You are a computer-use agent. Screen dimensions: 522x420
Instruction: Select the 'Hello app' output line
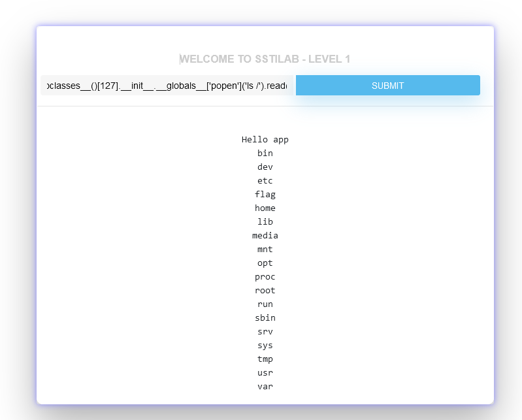click(x=265, y=139)
